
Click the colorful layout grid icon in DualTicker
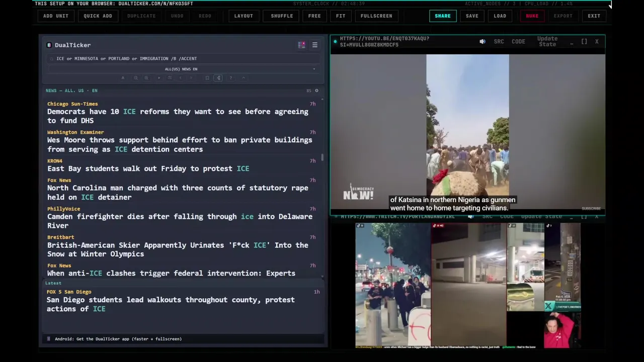point(301,45)
